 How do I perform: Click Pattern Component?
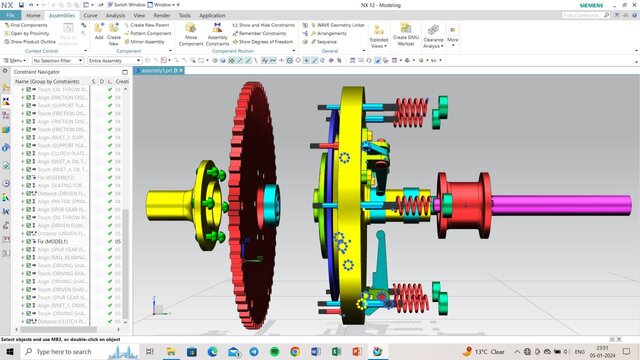pyautogui.click(x=147, y=33)
